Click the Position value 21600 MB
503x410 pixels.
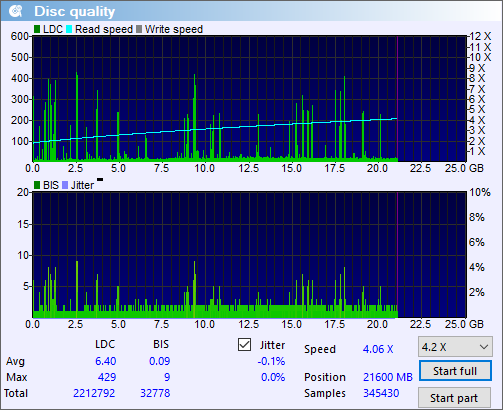point(388,377)
